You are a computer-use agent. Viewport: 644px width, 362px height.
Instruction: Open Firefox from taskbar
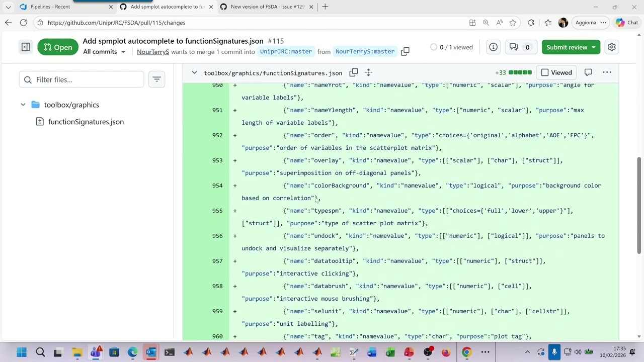tap(446, 352)
